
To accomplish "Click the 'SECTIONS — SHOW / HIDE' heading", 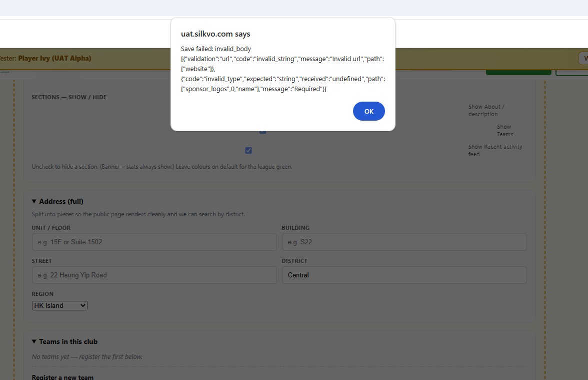I will (x=69, y=97).
